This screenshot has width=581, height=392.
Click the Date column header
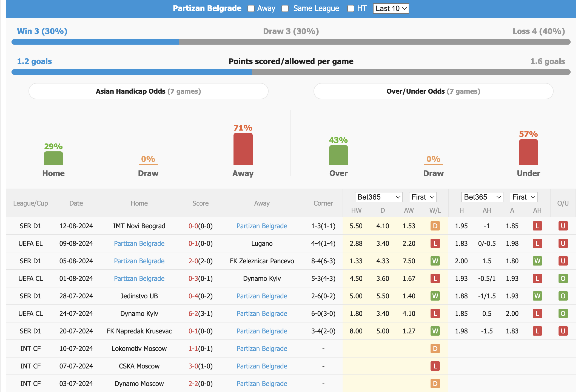point(76,203)
